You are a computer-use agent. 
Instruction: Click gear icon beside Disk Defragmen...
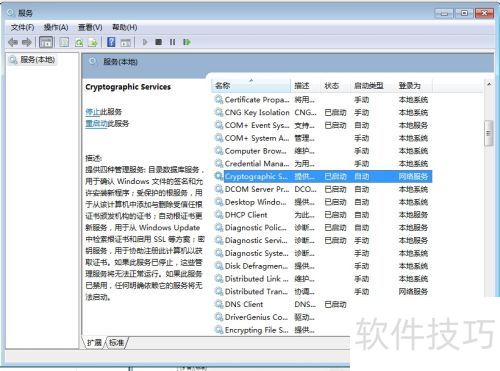(219, 266)
